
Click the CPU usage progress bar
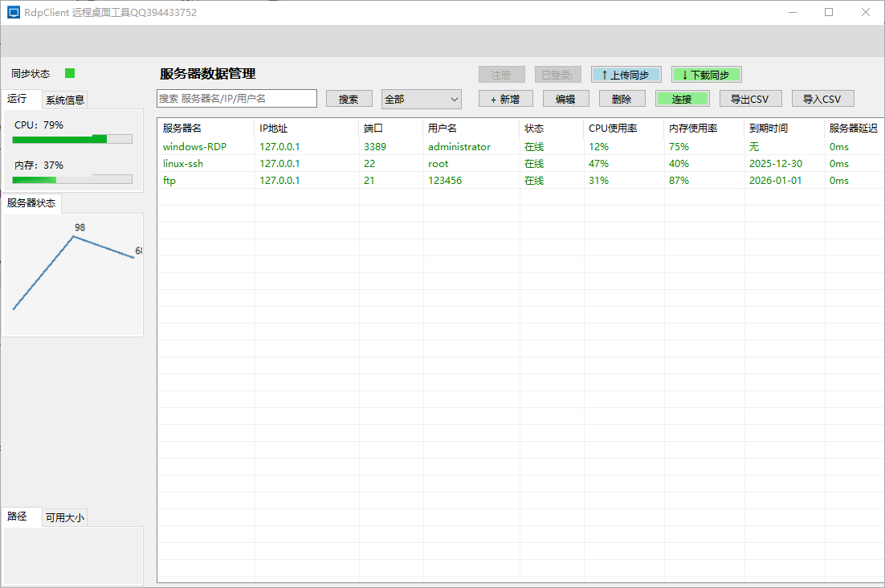71,138
